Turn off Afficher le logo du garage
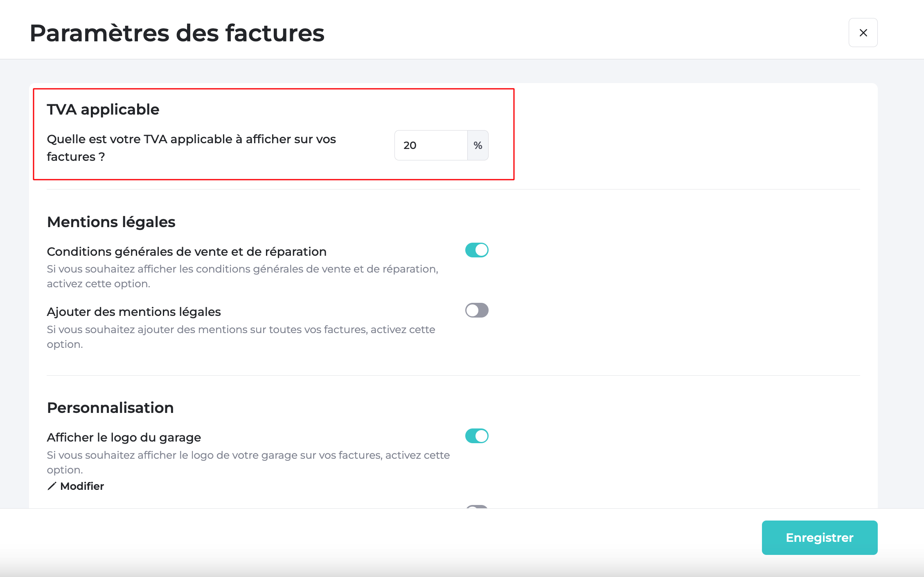Viewport: 924px width, 577px height. (477, 436)
